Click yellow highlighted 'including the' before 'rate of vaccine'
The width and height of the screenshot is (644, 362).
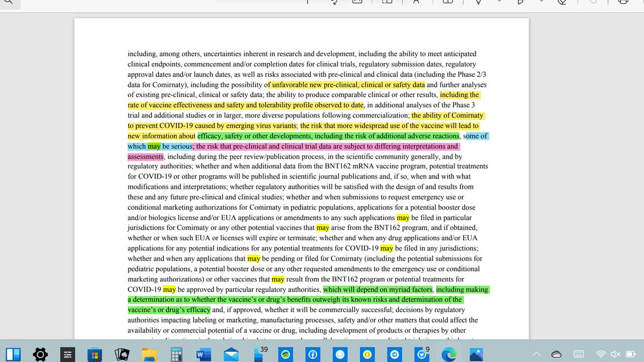tap(459, 95)
